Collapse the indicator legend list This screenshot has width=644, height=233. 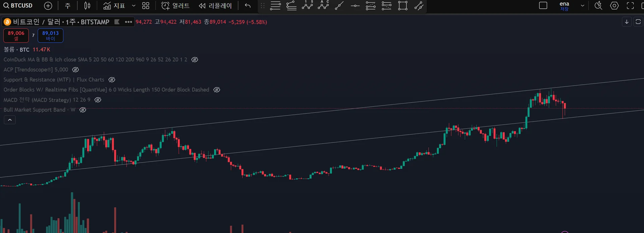coord(10,120)
